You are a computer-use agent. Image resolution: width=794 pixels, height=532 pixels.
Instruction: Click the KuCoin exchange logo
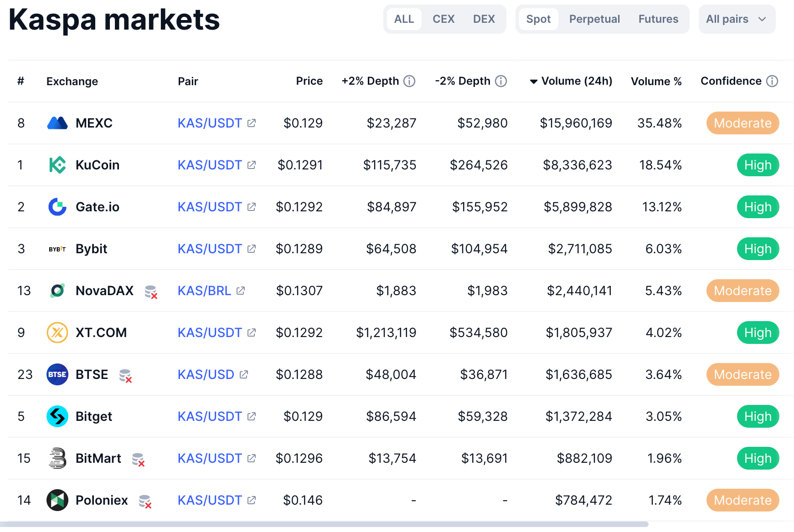(57, 165)
